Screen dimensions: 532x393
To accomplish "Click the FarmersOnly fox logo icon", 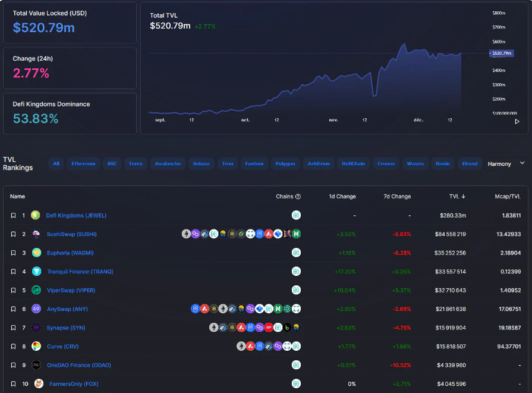I will 38,384.
